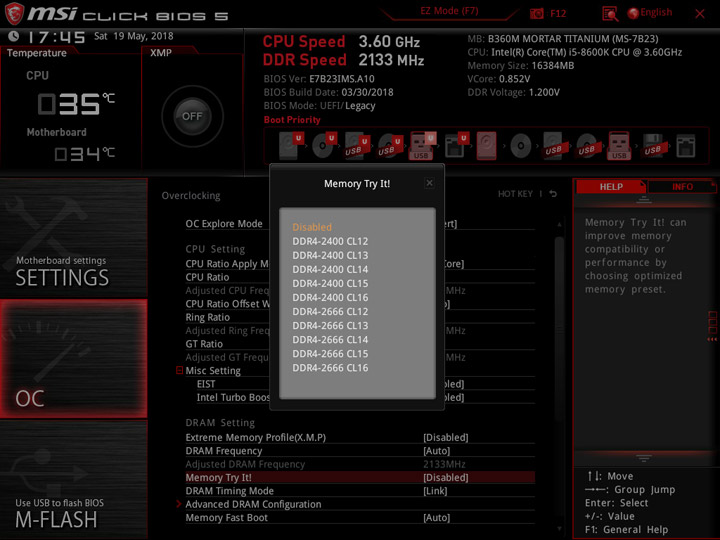This screenshot has height=540, width=720.
Task: Click the F12 screenshot camera icon
Action: [536, 14]
